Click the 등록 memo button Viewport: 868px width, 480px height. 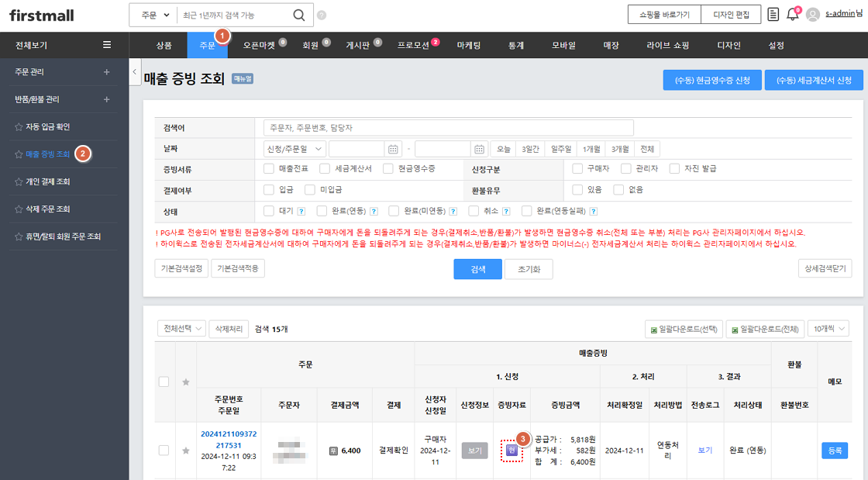[x=834, y=451]
